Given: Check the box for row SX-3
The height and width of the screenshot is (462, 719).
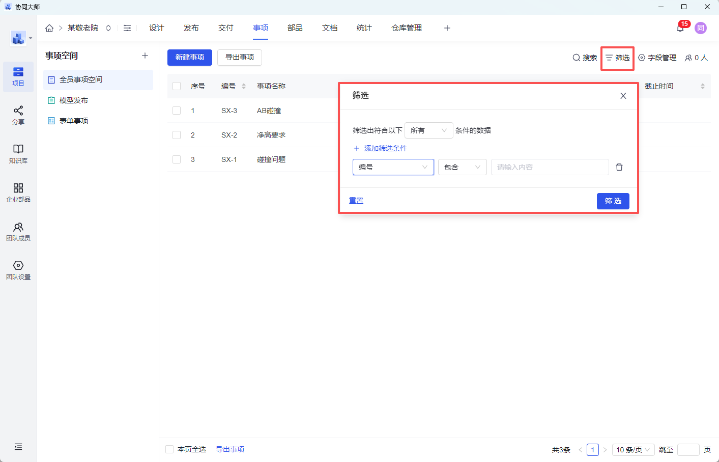Looking at the screenshot, I should coord(177,110).
